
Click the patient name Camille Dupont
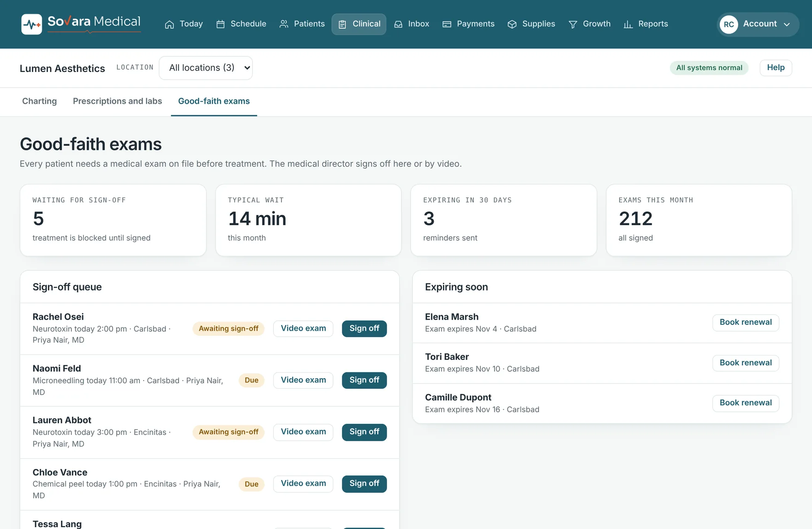pos(458,398)
